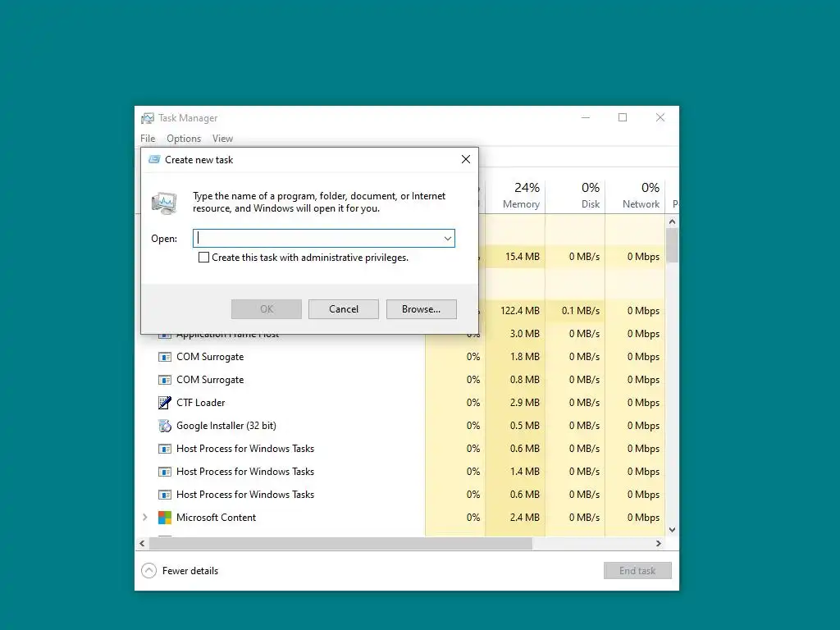Click the Browse... button
The image size is (840, 630).
(x=421, y=309)
